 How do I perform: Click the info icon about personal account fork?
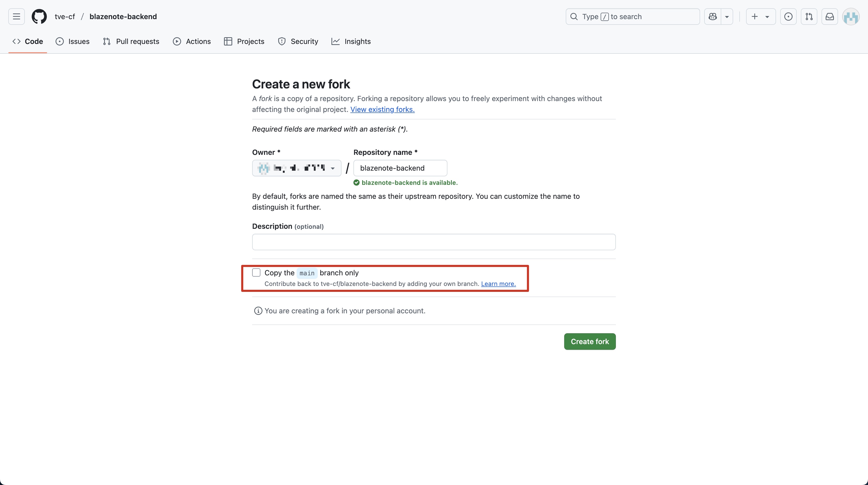[x=258, y=311]
